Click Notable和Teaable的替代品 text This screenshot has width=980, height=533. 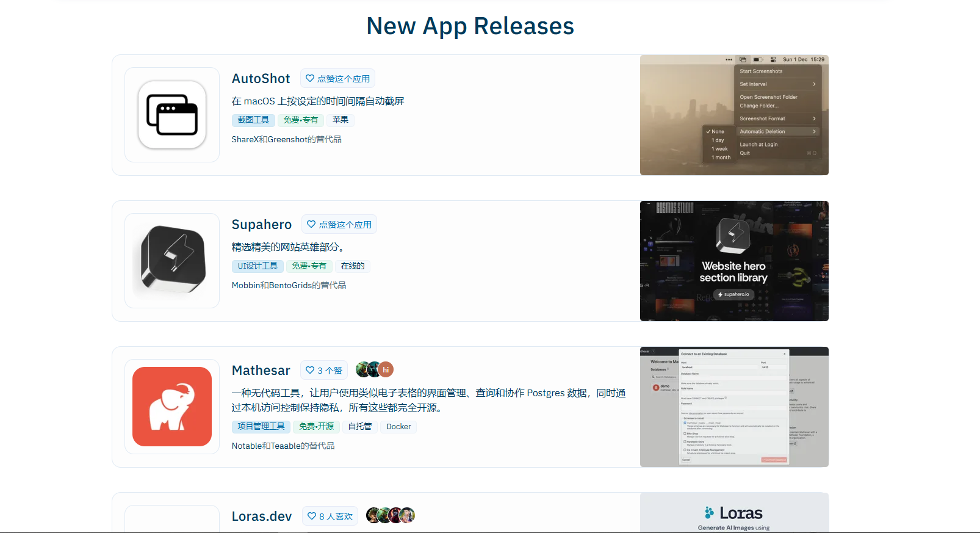coord(283,446)
